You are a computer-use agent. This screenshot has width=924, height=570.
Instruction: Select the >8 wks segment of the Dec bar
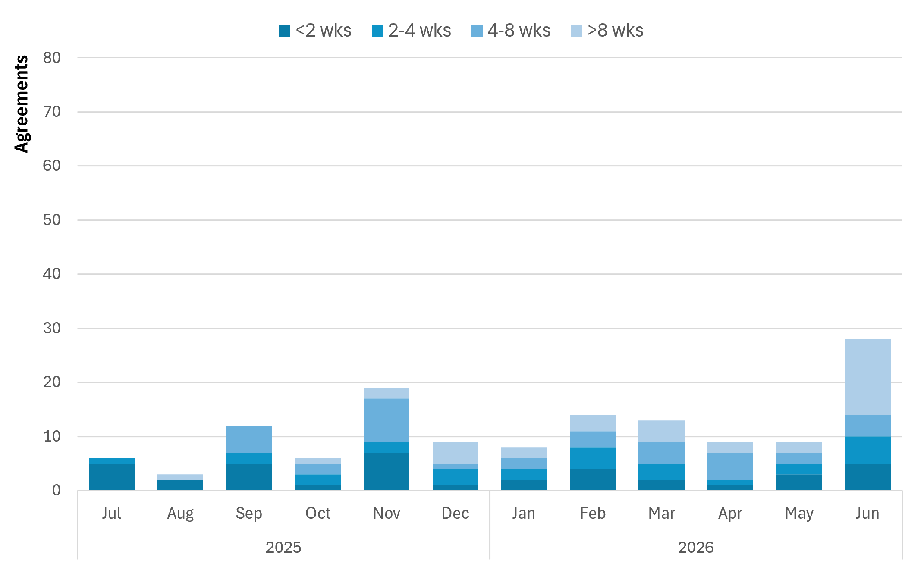(x=456, y=453)
